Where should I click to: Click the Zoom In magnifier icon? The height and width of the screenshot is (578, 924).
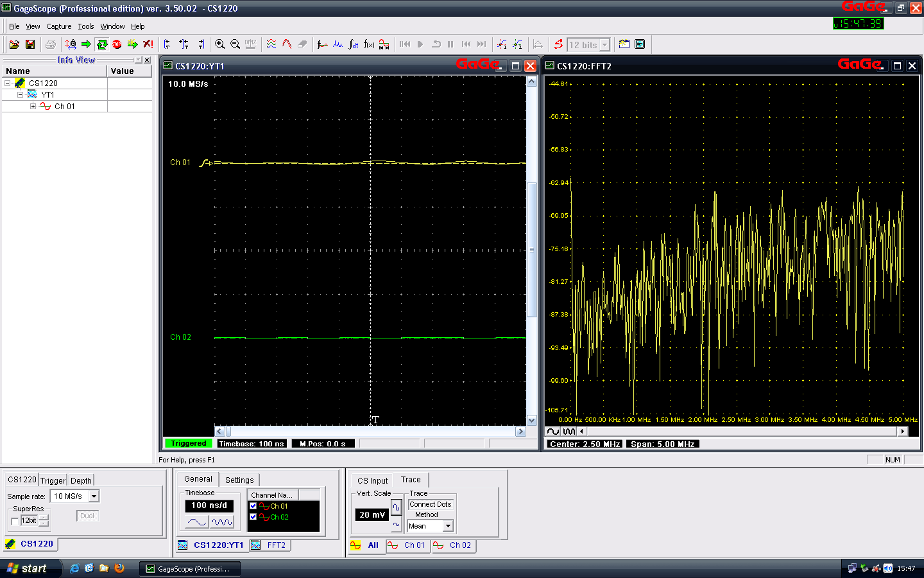click(220, 44)
